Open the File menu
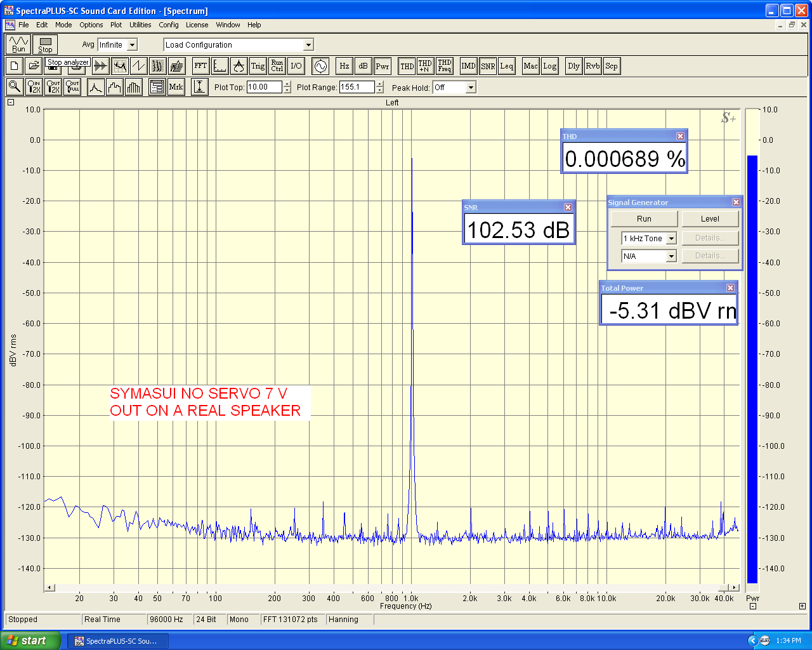The height and width of the screenshot is (650, 812). tap(23, 25)
